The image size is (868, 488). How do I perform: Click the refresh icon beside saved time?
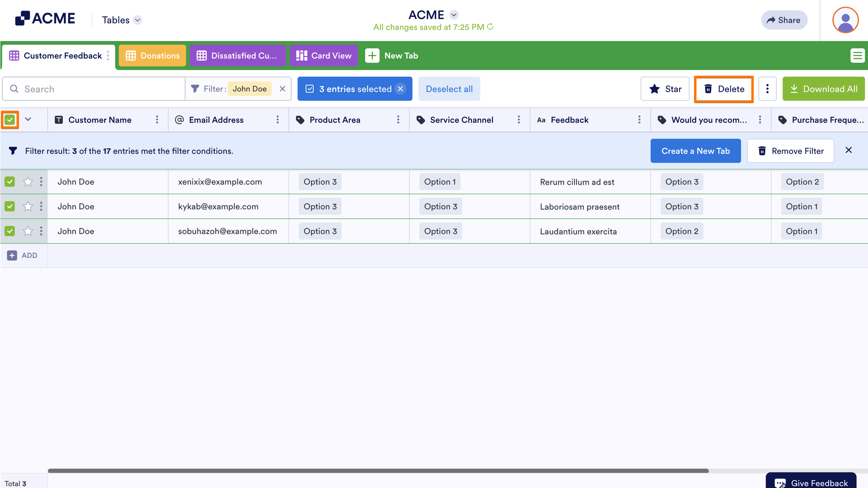tap(490, 26)
